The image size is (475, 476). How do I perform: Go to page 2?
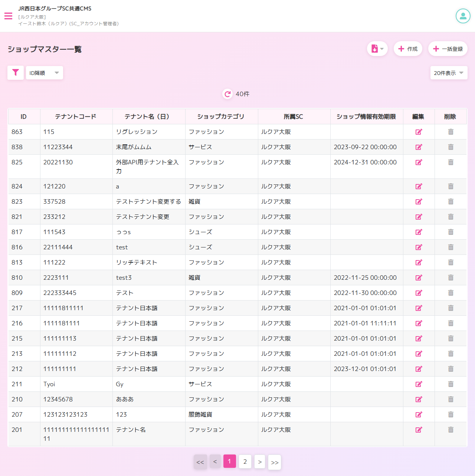click(245, 462)
